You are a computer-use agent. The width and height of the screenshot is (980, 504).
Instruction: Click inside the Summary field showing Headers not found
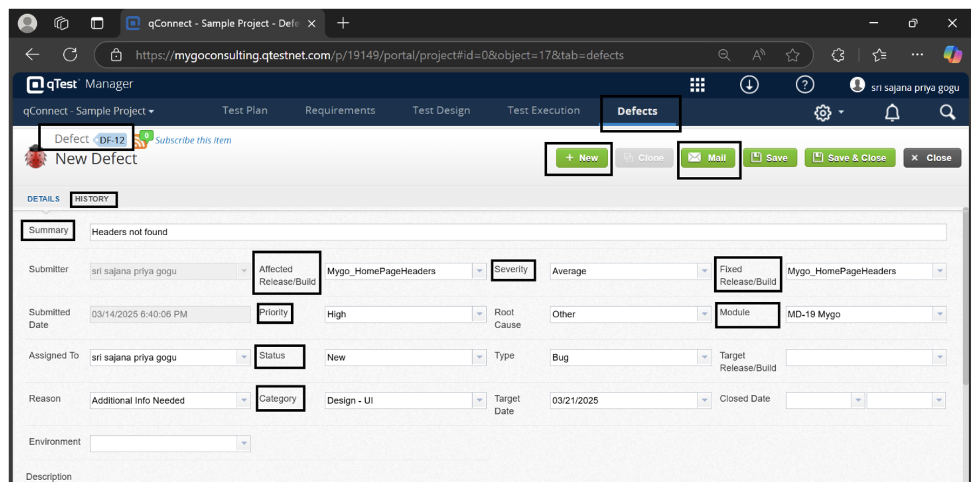point(378,232)
